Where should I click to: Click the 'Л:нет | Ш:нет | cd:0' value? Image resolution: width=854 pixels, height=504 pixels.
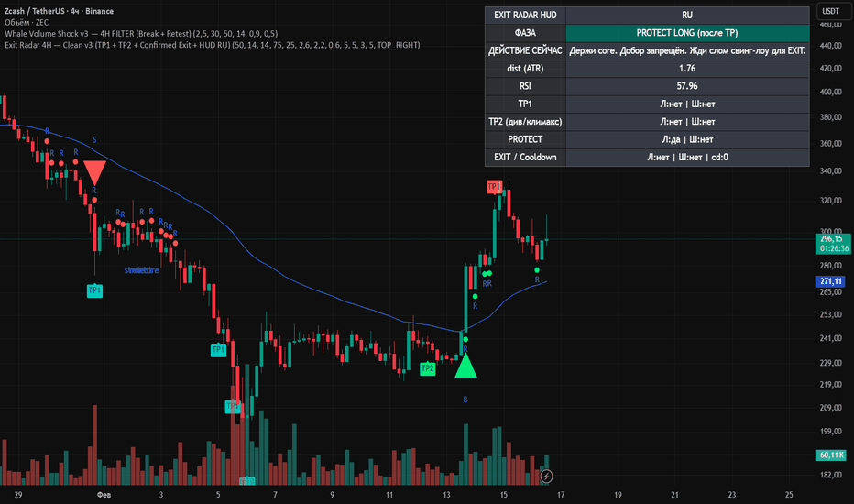click(687, 157)
